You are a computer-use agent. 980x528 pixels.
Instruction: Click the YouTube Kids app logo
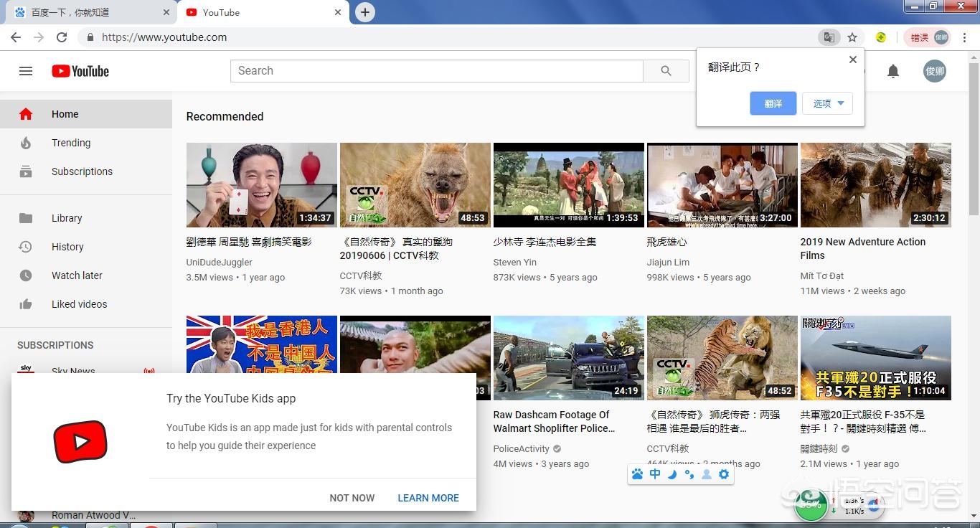80,441
